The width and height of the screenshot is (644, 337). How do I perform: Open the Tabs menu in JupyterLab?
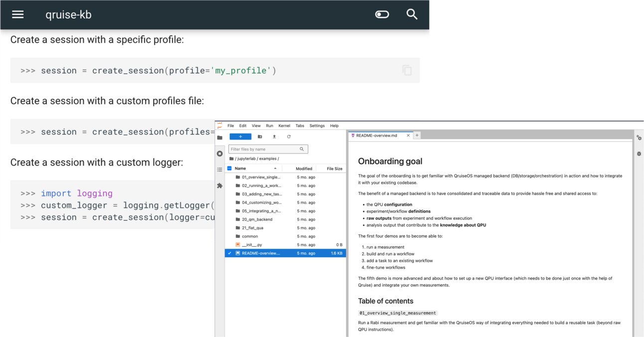tap(300, 126)
